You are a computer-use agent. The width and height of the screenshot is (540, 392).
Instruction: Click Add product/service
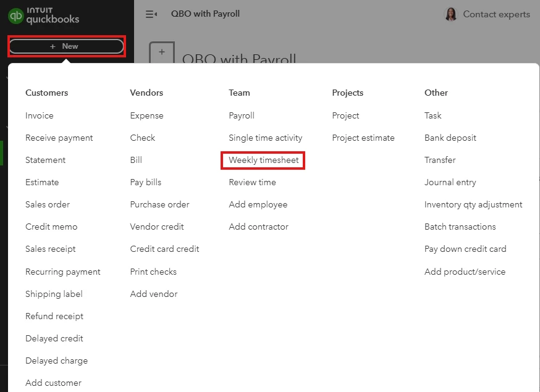coord(465,272)
